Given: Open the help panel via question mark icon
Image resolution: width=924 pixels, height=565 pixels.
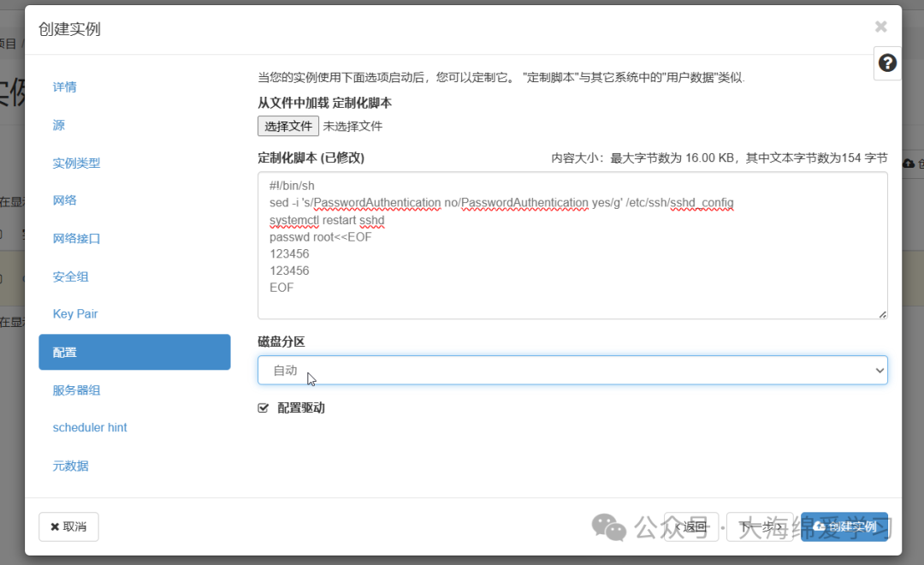Looking at the screenshot, I should coord(887,62).
